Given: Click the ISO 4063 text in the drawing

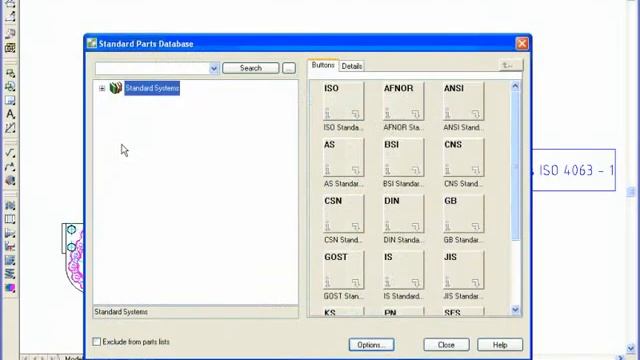Looking at the screenshot, I should click(x=576, y=170).
